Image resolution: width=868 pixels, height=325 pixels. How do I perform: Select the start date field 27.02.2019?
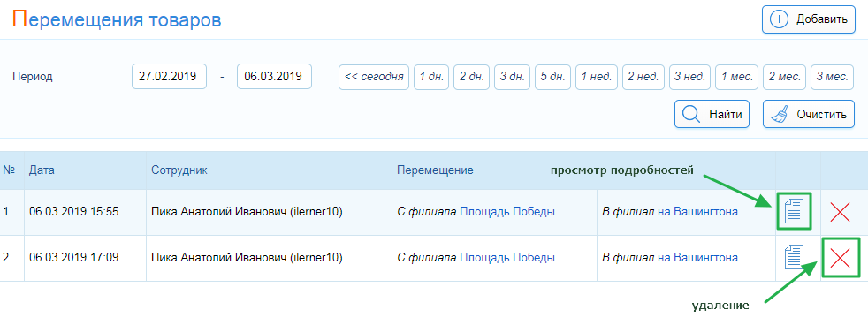tap(170, 76)
